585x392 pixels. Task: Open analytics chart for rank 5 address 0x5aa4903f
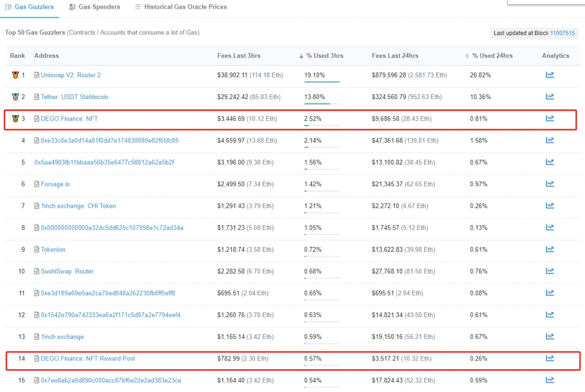click(x=550, y=162)
